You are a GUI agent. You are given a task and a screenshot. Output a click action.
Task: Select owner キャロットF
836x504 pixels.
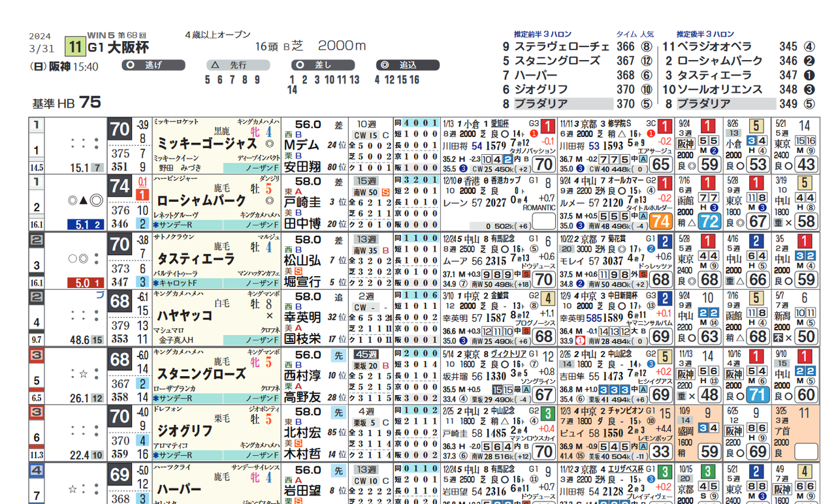click(x=177, y=283)
